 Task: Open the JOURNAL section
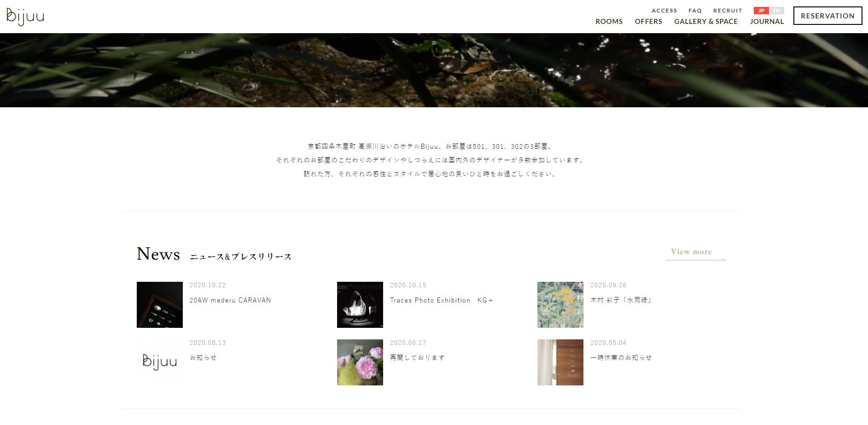767,22
